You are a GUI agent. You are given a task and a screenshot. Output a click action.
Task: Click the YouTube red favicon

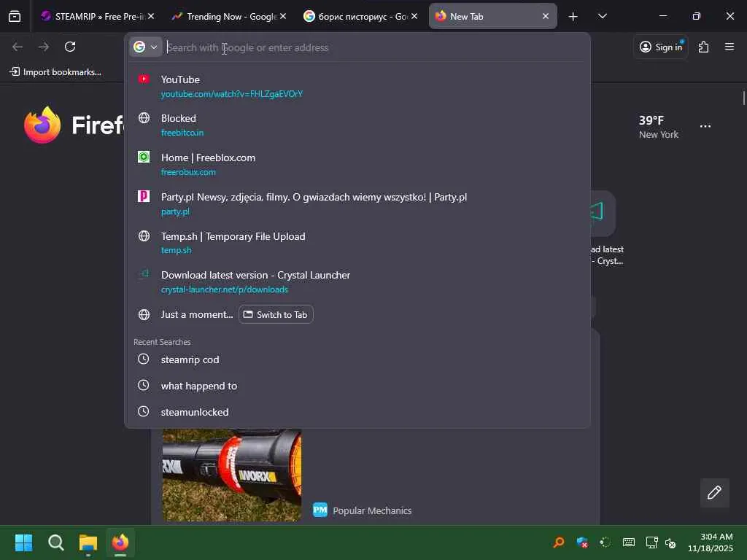coord(144,79)
